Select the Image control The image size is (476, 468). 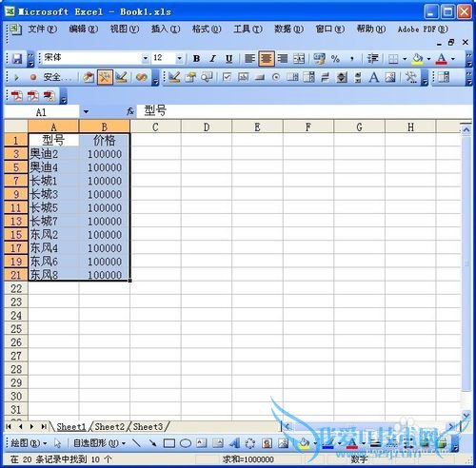click(x=390, y=77)
